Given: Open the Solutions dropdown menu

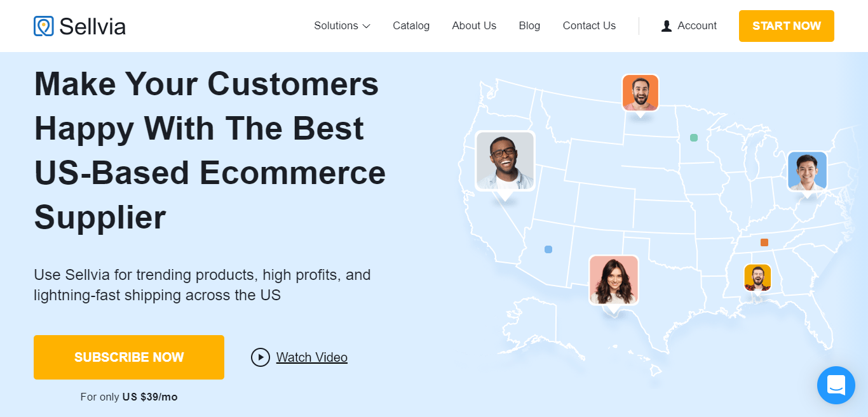Looking at the screenshot, I should coord(341,26).
